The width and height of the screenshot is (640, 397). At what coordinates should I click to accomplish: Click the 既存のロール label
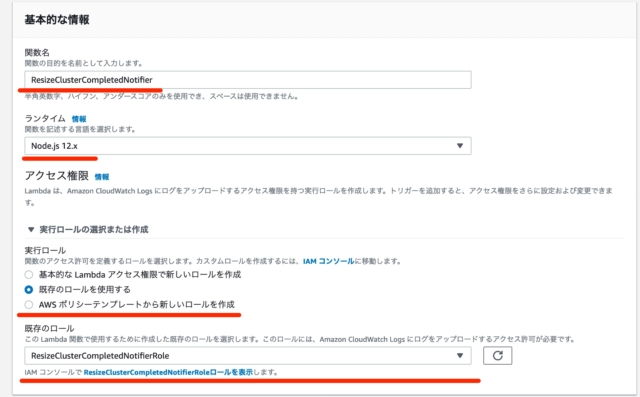49,328
